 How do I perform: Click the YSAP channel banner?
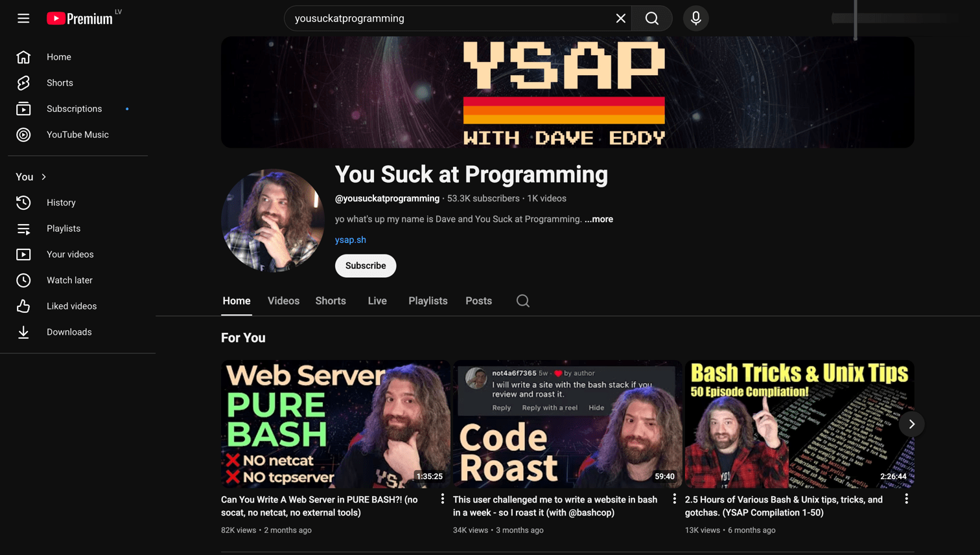pyautogui.click(x=567, y=92)
